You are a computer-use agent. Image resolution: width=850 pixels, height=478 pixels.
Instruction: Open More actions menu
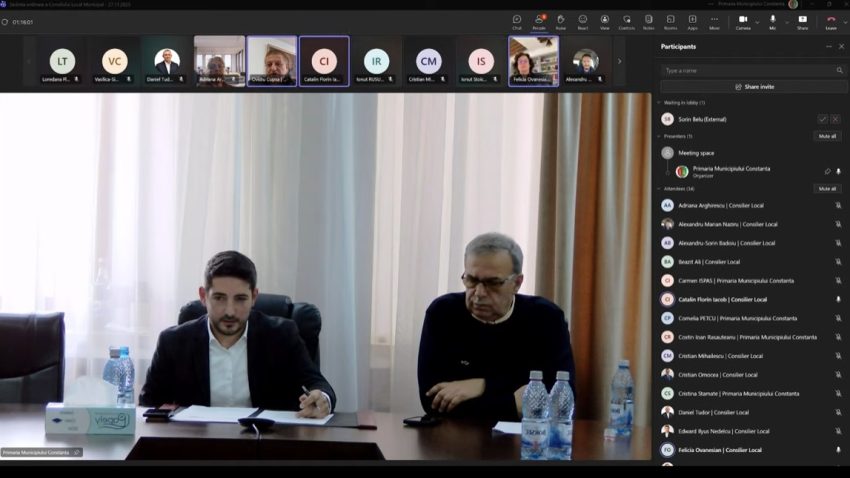(714, 22)
